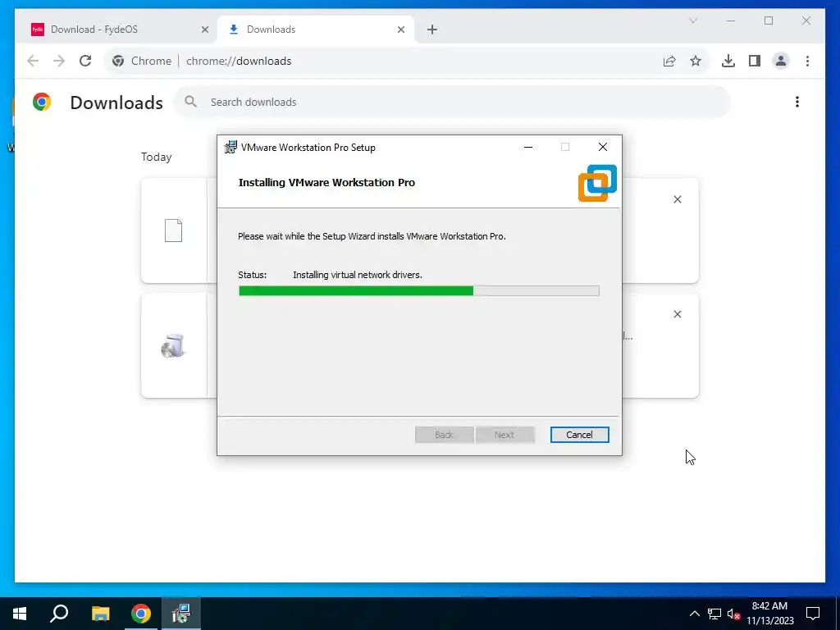This screenshot has height=630, width=840.
Task: Bookmark this tab with star icon
Action: pyautogui.click(x=696, y=61)
